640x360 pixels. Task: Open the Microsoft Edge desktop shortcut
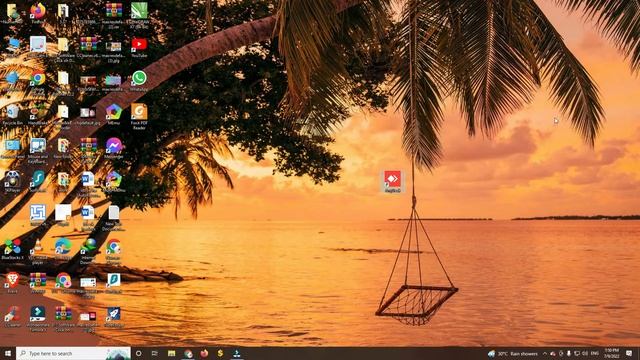(x=63, y=249)
